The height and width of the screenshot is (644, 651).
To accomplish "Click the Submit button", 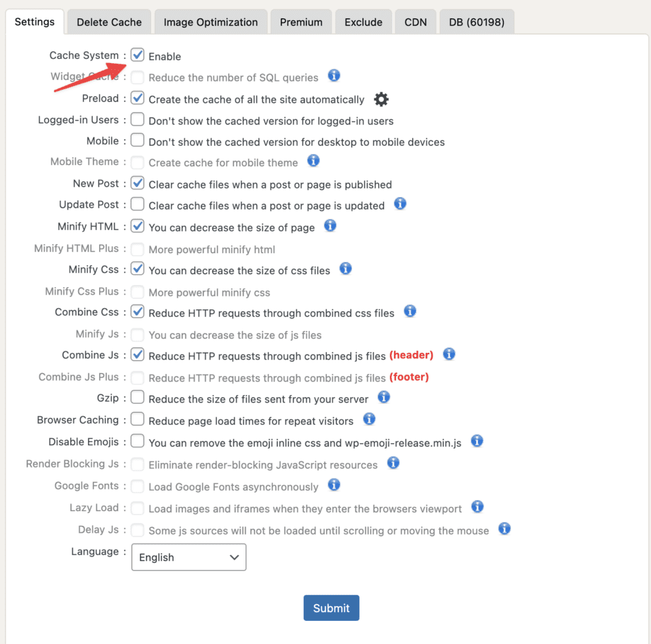I will click(331, 608).
